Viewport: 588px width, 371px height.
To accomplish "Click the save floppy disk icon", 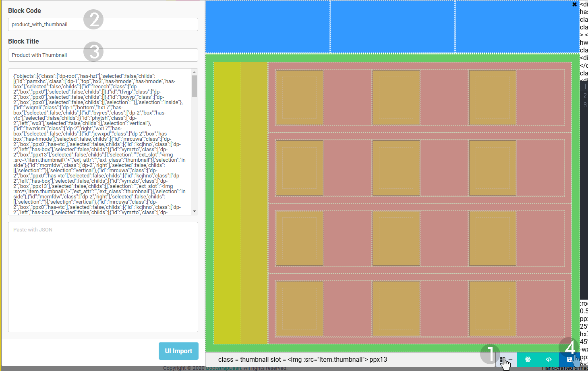I will pos(569,359).
